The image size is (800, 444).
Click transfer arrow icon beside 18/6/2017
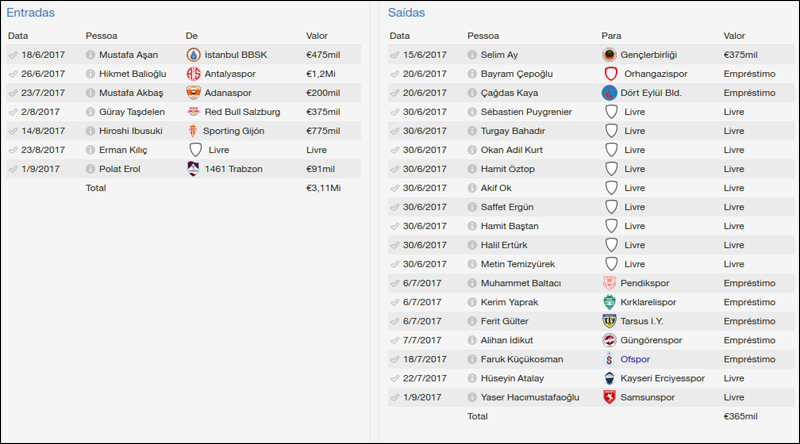[x=12, y=55]
